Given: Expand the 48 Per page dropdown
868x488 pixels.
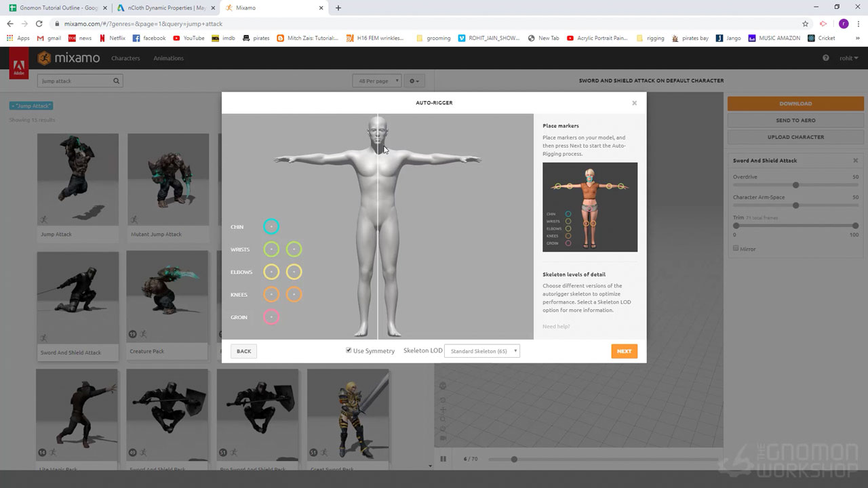Looking at the screenshot, I should (x=376, y=81).
